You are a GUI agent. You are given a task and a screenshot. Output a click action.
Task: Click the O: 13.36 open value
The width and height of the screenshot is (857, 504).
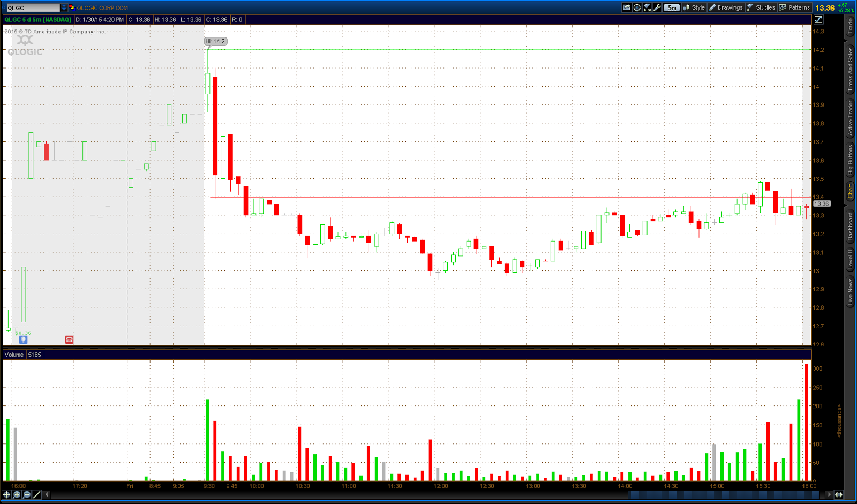coord(139,20)
